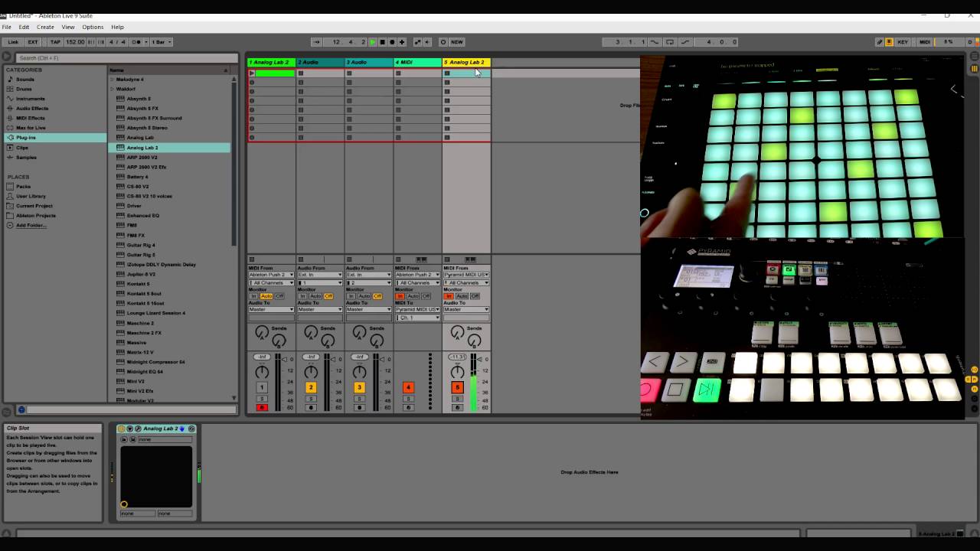
Task: Click the 152.00 tempo field
Action: pyautogui.click(x=75, y=42)
